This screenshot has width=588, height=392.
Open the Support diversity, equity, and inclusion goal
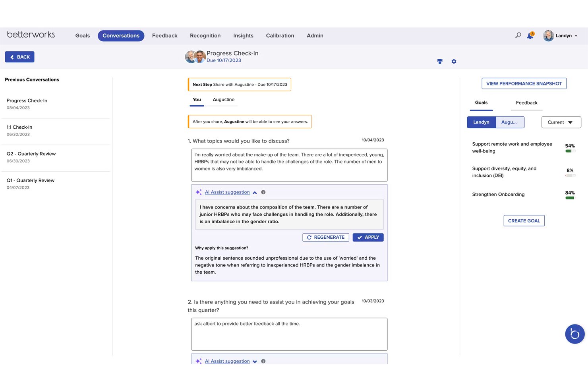(504, 172)
